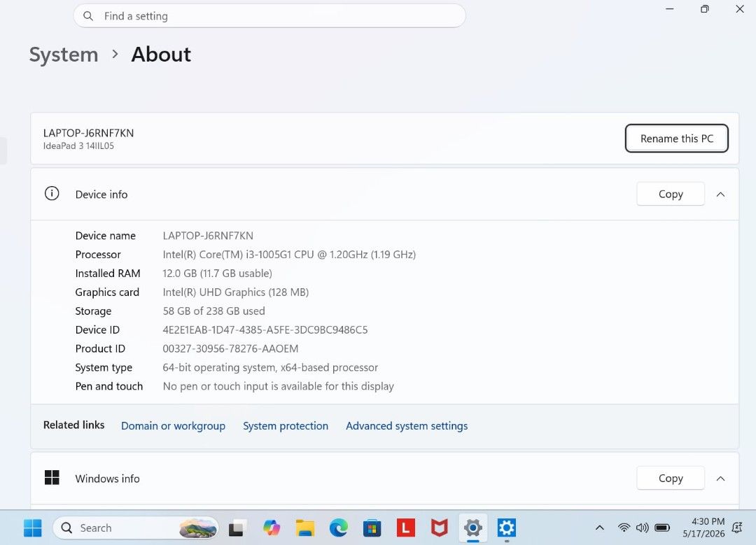
Task: Click the volume speaker tray icon
Action: pos(642,528)
